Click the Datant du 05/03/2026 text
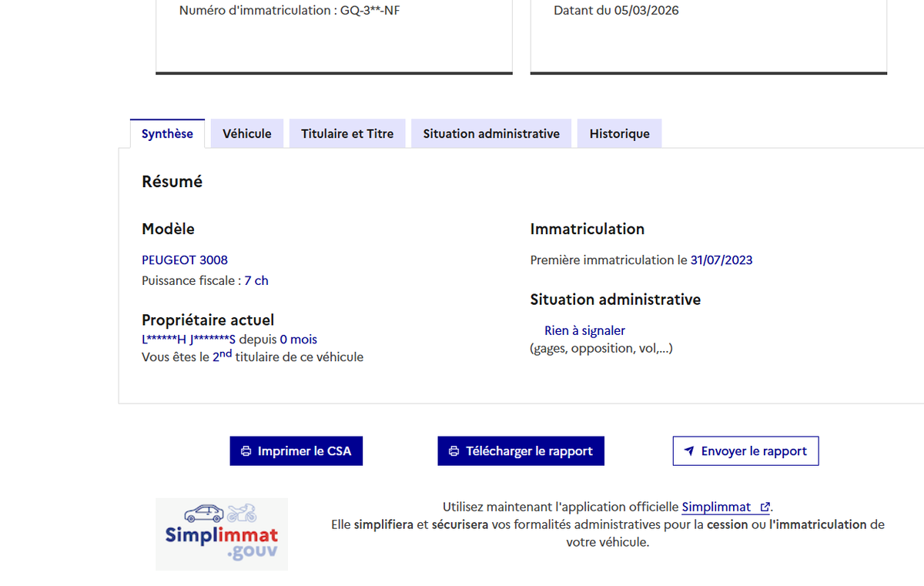924x586 pixels. [x=617, y=11]
